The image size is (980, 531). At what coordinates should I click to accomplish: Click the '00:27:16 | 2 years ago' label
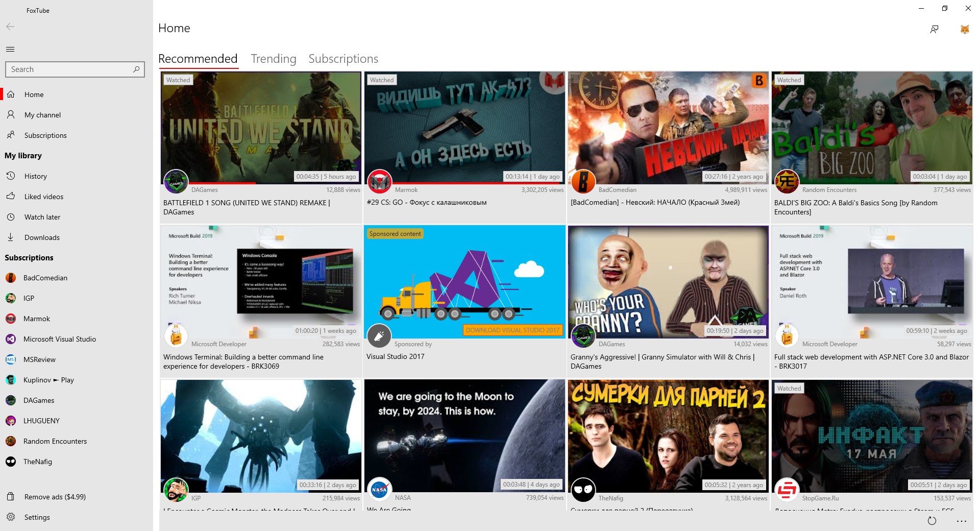click(734, 177)
